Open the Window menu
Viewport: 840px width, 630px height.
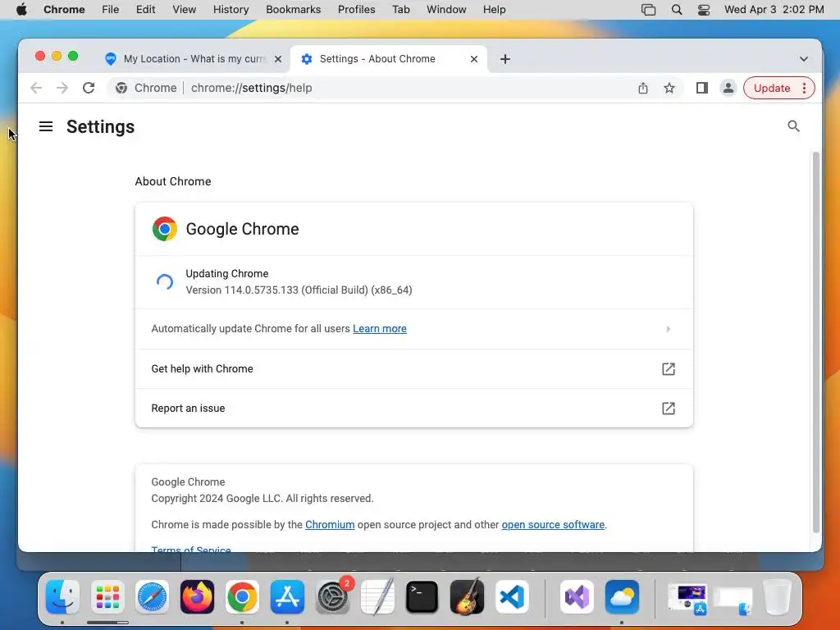[x=446, y=10]
